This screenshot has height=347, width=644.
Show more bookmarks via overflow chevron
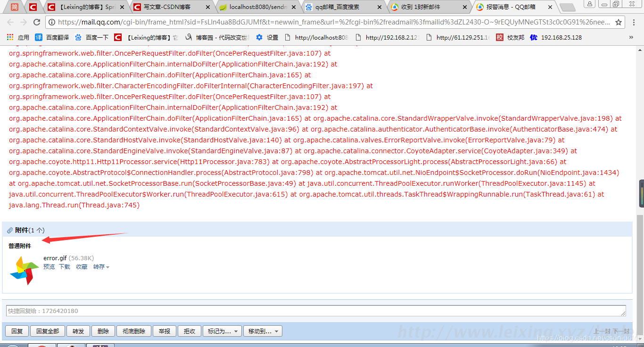(x=631, y=37)
